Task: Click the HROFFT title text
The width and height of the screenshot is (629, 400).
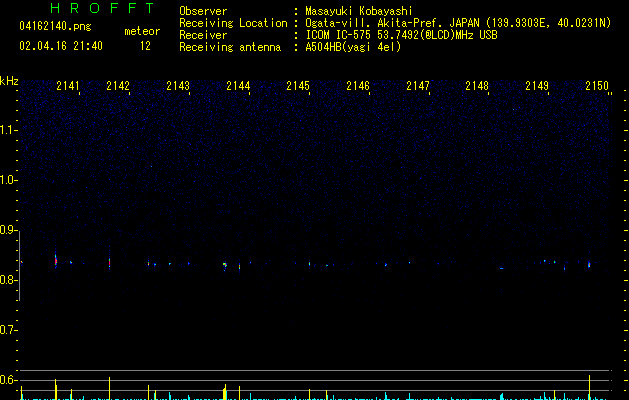Action: point(102,8)
